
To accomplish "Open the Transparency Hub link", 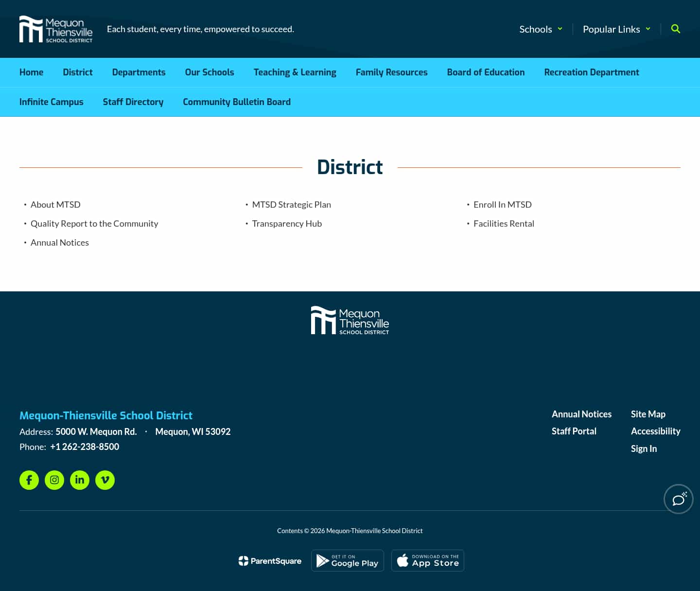I will pos(287,224).
